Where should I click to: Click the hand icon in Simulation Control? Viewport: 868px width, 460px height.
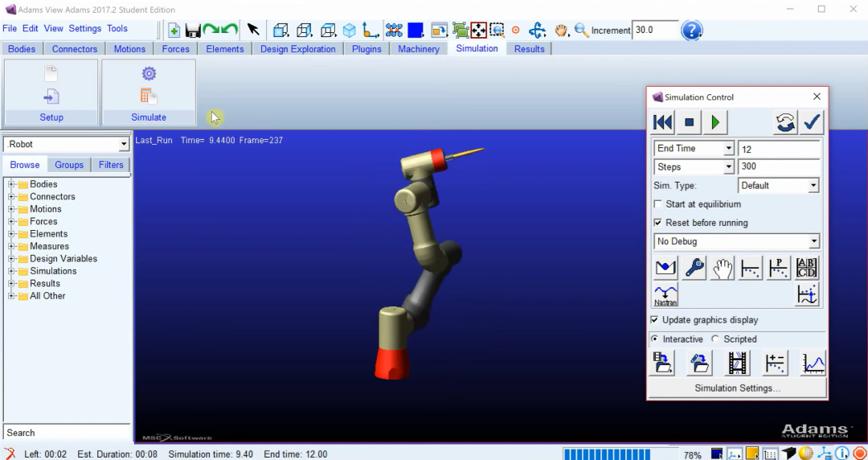pyautogui.click(x=722, y=269)
